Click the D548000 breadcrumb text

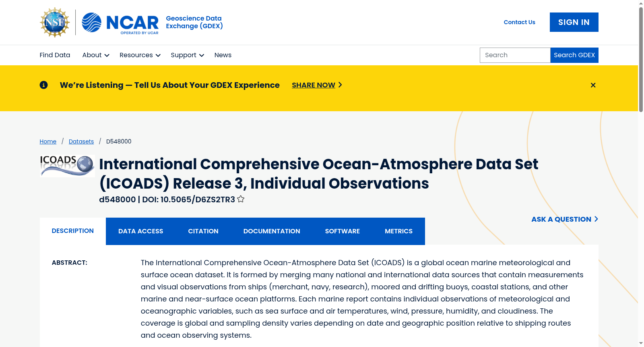[119, 141]
